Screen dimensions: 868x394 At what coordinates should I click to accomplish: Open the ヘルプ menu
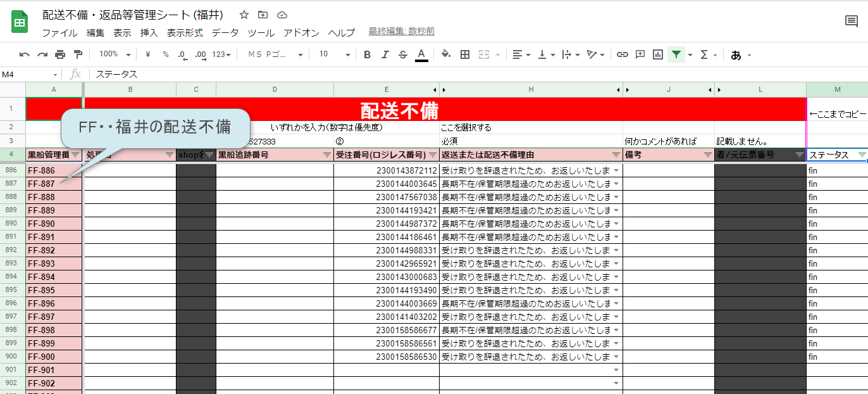click(342, 33)
